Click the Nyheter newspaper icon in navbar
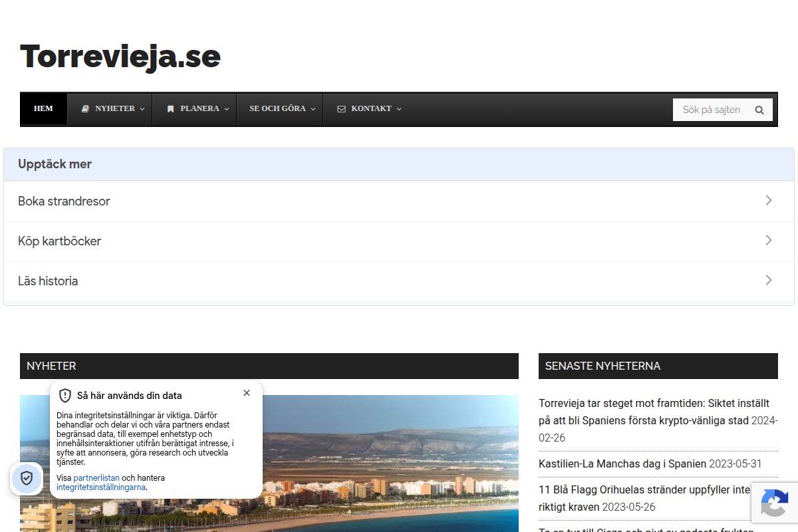This screenshot has width=798, height=532. pyautogui.click(x=85, y=108)
